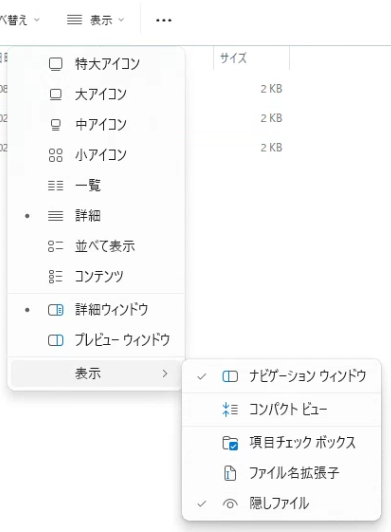The width and height of the screenshot is (391, 532).
Task: Open the 並べ替え sort dropdown
Action: tap(19, 20)
